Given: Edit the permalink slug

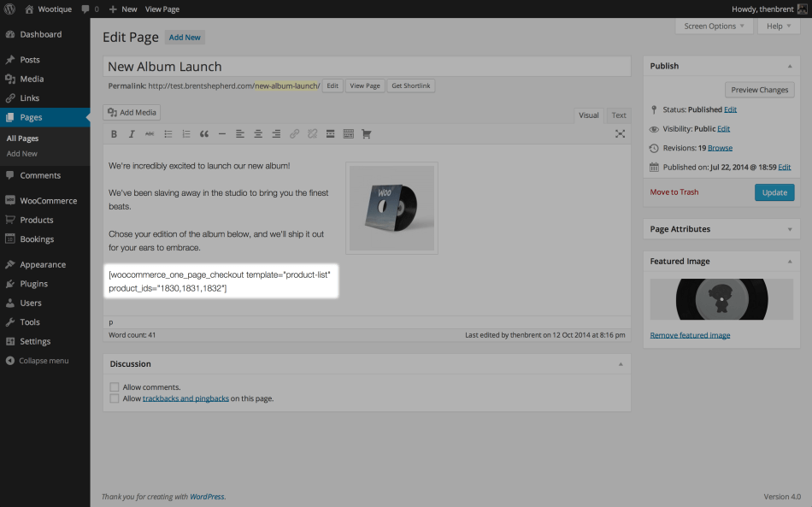Looking at the screenshot, I should (332, 86).
